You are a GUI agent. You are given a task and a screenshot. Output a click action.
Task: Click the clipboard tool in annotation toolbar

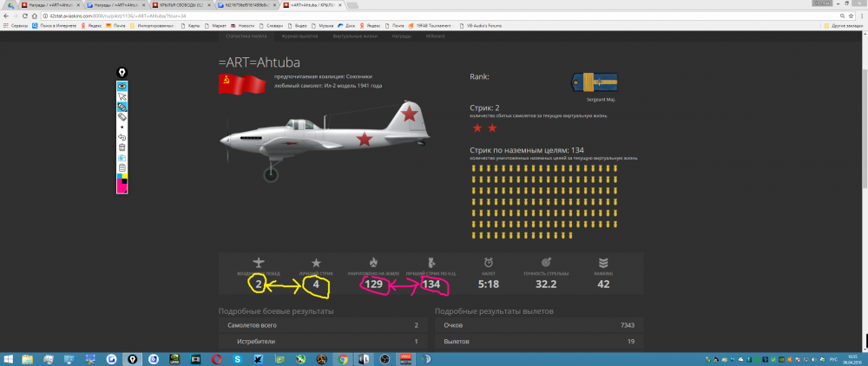pyautogui.click(x=122, y=167)
